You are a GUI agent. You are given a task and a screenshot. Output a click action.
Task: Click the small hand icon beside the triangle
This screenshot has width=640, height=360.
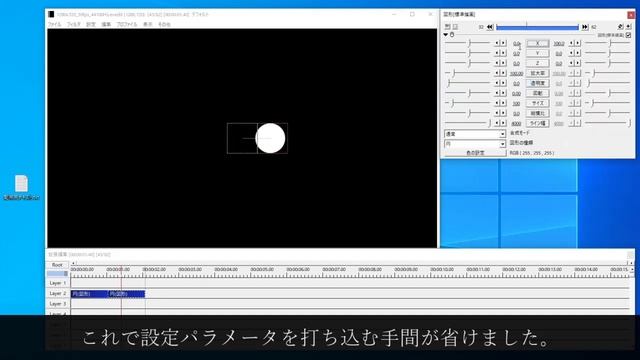[x=452, y=35]
